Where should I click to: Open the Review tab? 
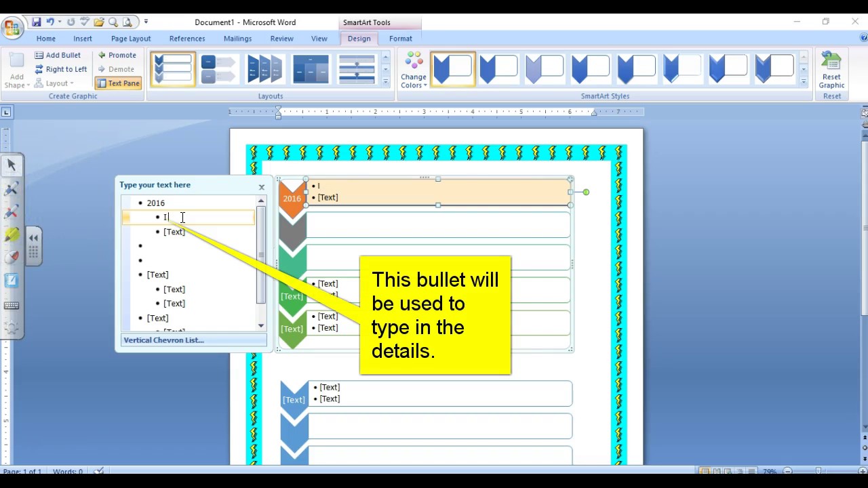(281, 39)
